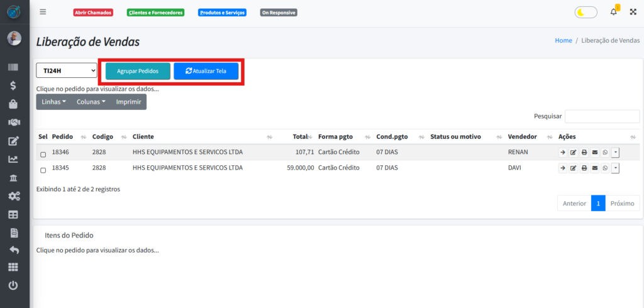644x308 pixels.
Task: Open the notifications bell icon
Action: pyautogui.click(x=614, y=12)
